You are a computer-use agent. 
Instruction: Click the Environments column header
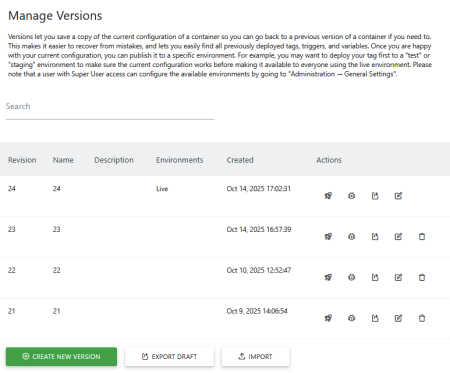coord(180,160)
